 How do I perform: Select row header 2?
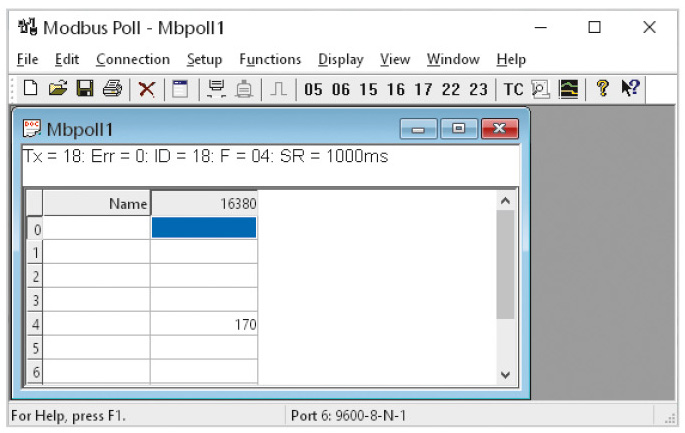pos(35,276)
